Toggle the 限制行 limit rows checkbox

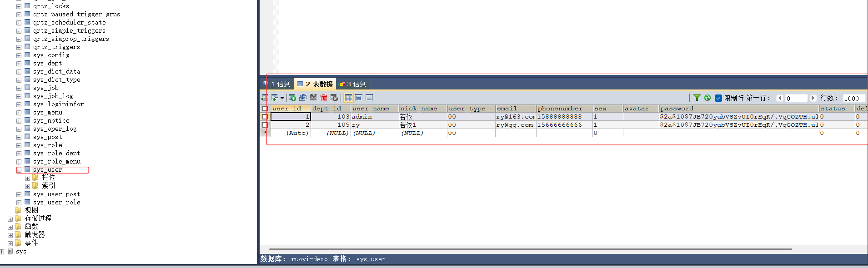click(x=718, y=98)
